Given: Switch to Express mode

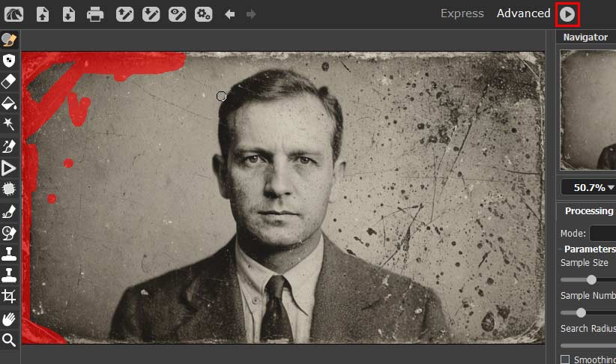Looking at the screenshot, I should pos(462,13).
